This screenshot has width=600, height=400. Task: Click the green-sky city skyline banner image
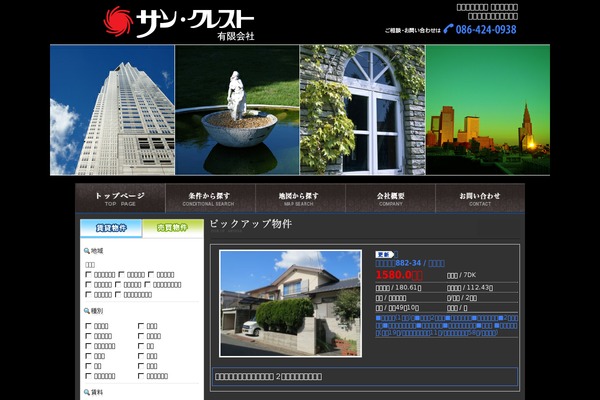click(x=488, y=110)
